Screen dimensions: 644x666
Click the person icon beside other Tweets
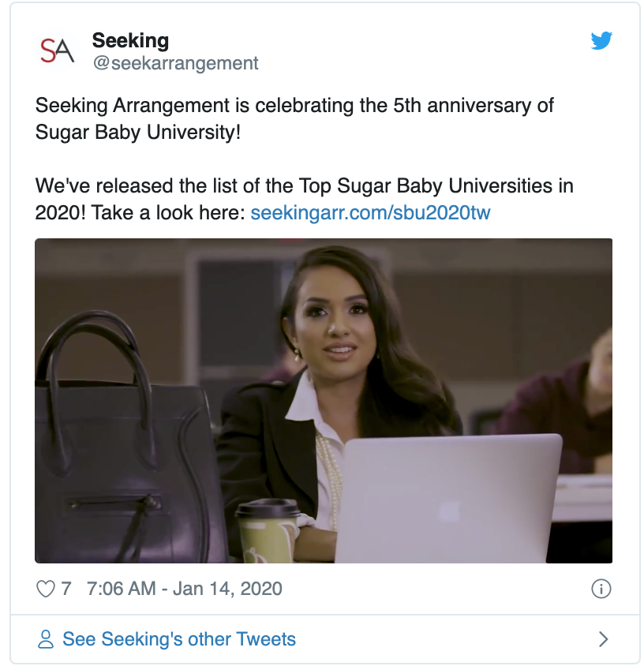click(x=46, y=639)
